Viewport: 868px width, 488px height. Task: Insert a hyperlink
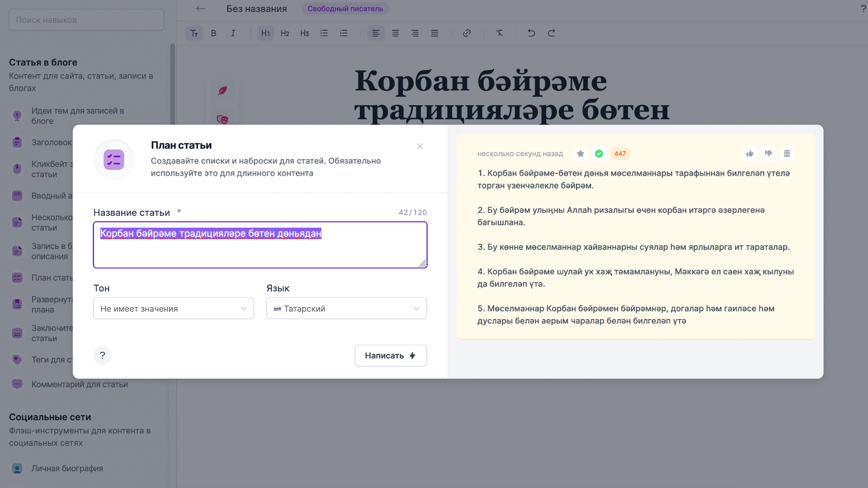tap(467, 33)
